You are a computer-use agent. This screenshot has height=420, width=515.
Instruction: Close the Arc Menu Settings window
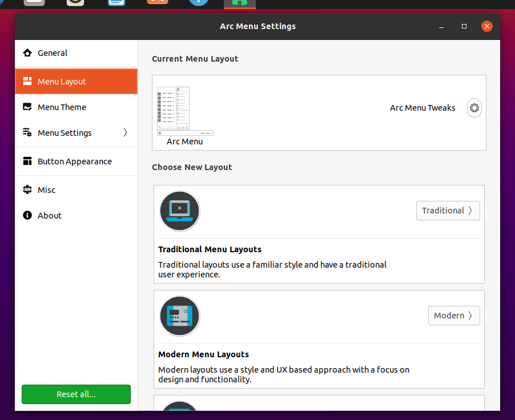tap(487, 26)
